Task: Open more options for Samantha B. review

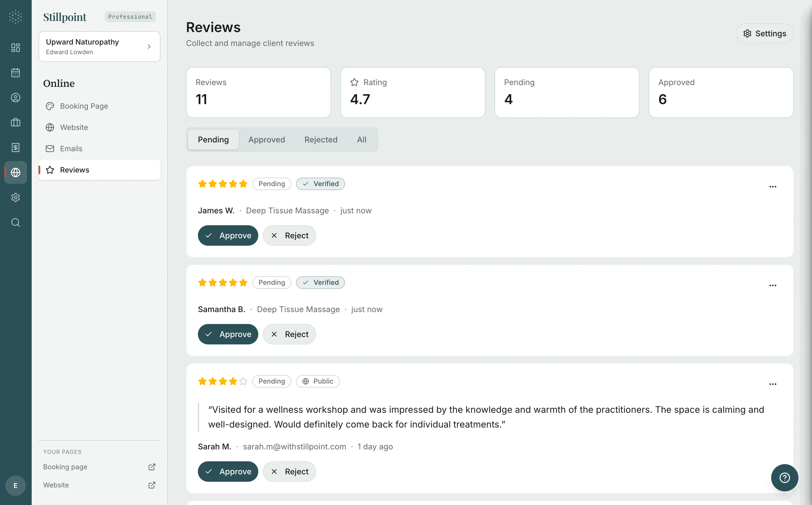Action: click(773, 285)
